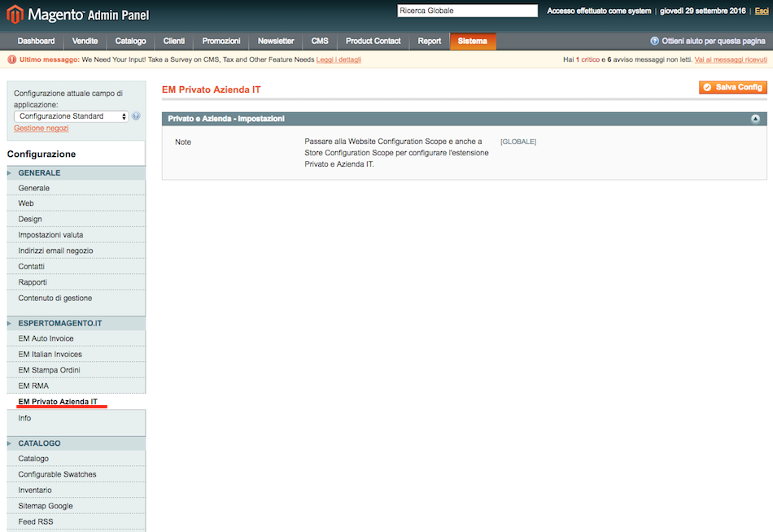773x532 pixels.
Task: Collapse the Privato e Azienda section arrow
Action: [755, 119]
